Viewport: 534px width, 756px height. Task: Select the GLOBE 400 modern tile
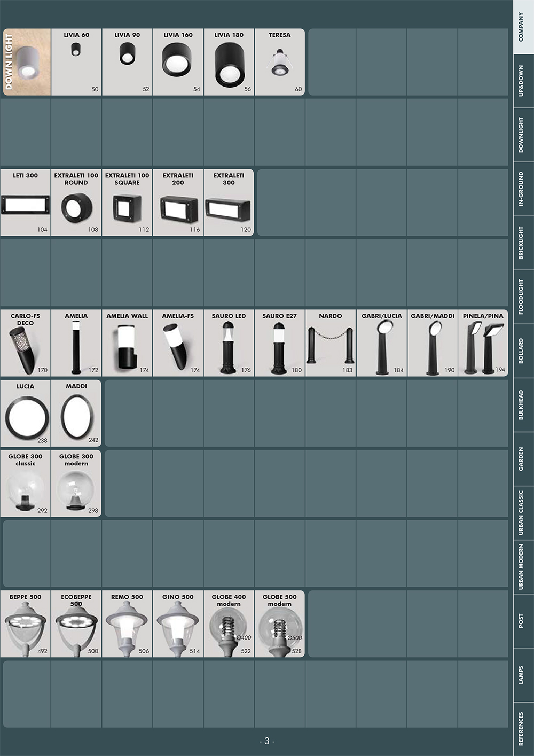229,624
